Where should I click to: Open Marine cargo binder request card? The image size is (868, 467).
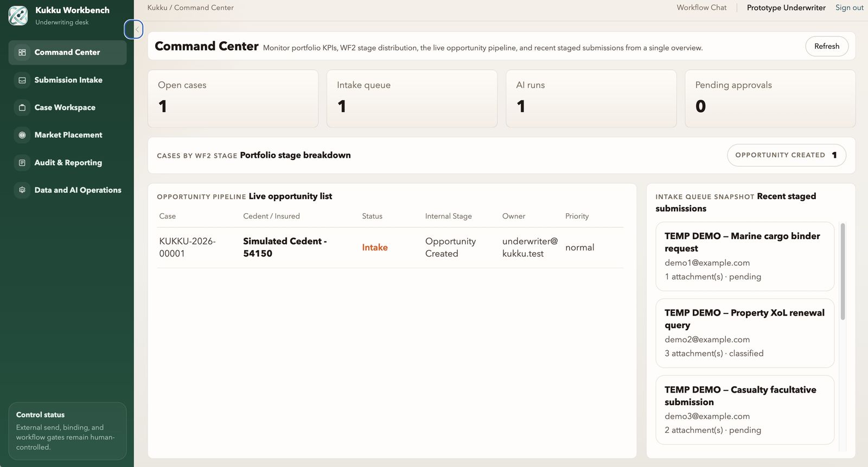click(745, 257)
